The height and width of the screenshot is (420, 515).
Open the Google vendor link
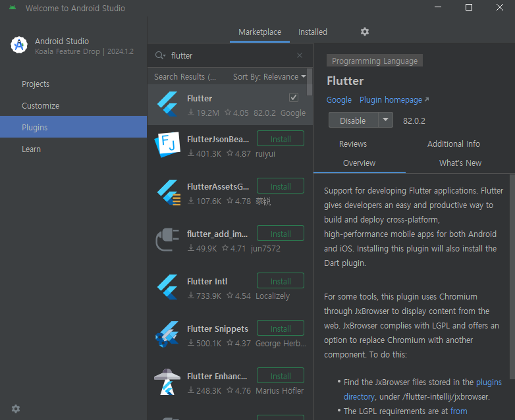(339, 100)
